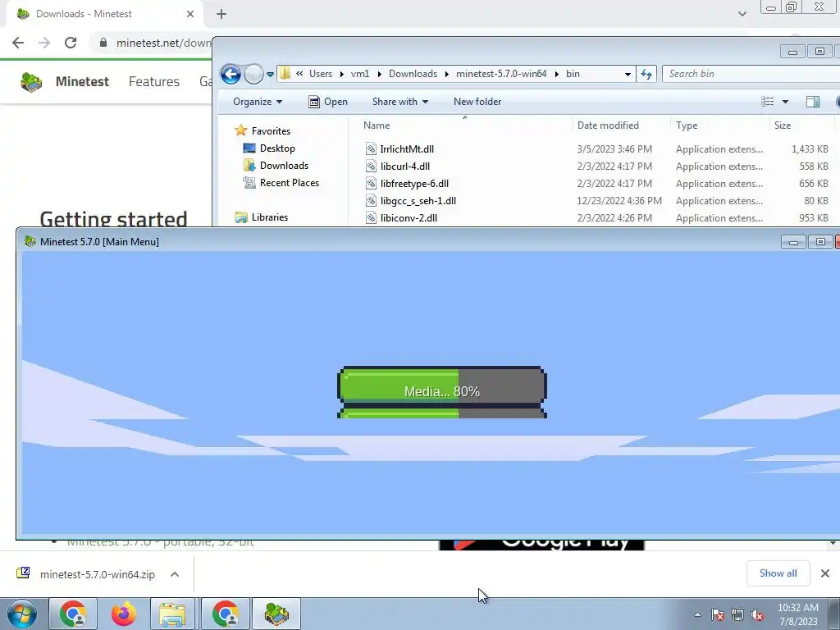Click the Chrome page scrollbar down arrow
This screenshot has width=840, height=630.
(x=833, y=544)
